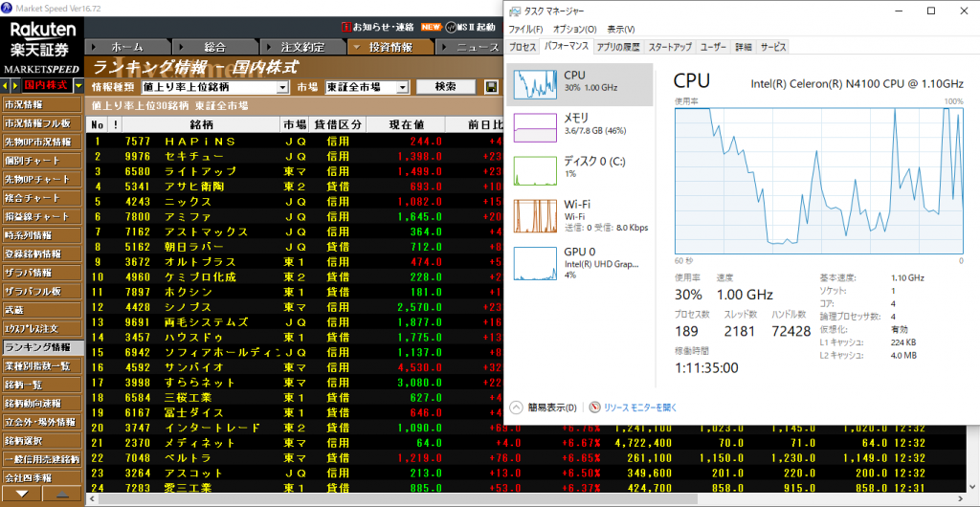Screen dimensions: 980x507
Task: Open ザラバ情報 in the sidebar
Action: click(x=42, y=273)
